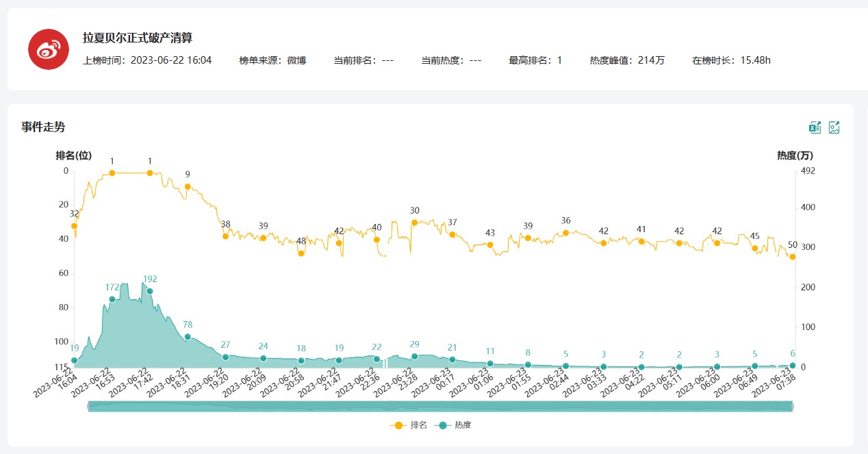The image size is (868, 454).
Task: Click the rank 48 data point
Action: pos(301,253)
